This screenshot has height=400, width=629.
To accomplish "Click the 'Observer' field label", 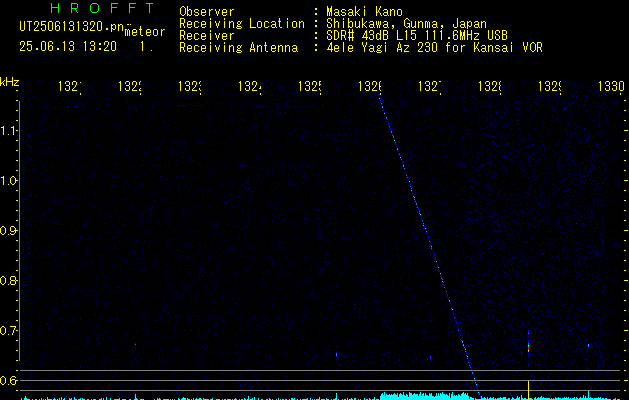I will pos(207,12).
